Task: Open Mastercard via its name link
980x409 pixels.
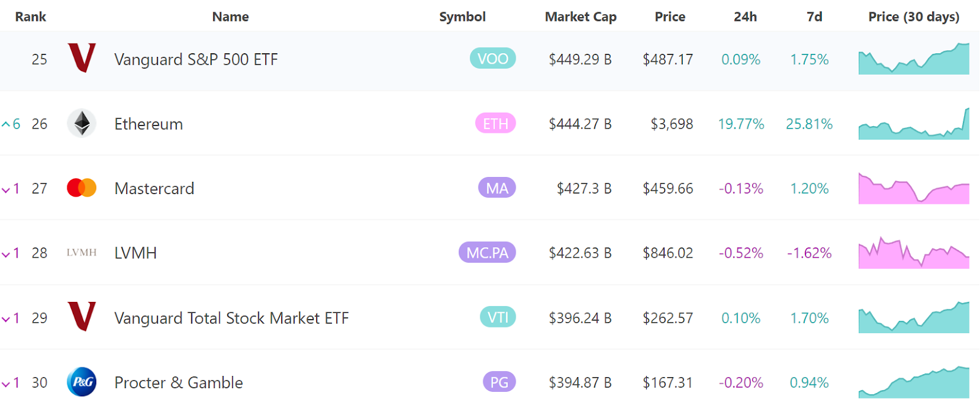Action: click(x=154, y=188)
